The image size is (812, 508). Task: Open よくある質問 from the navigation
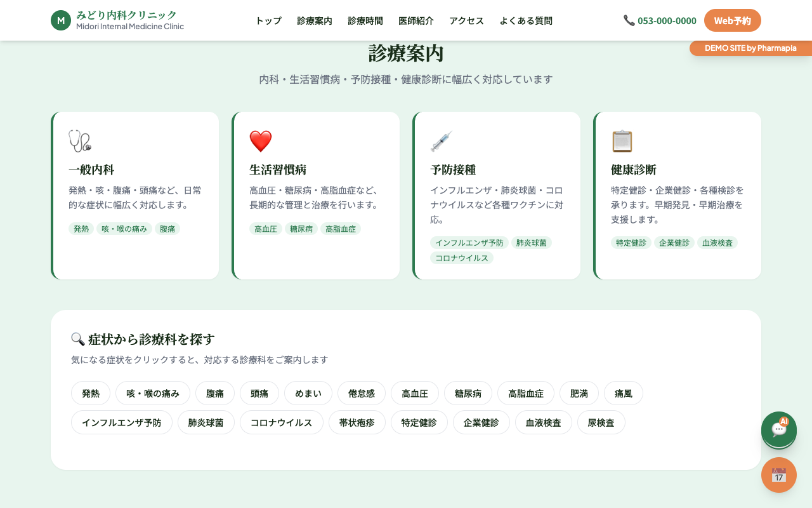[x=527, y=20]
